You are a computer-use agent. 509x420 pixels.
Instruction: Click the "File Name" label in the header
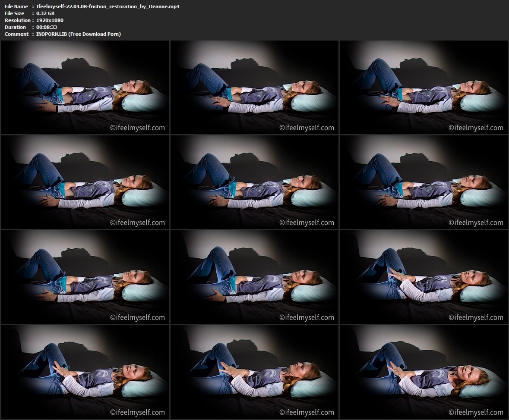16,6
